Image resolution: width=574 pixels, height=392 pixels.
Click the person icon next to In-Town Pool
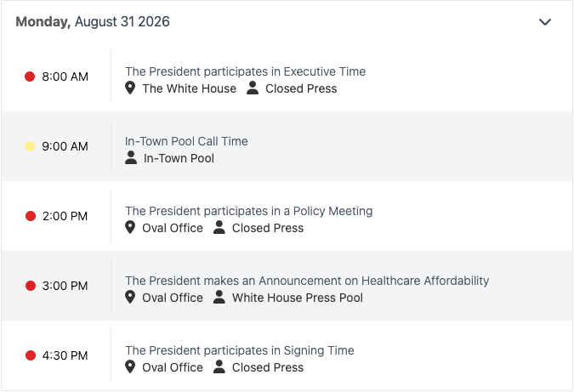coord(131,158)
